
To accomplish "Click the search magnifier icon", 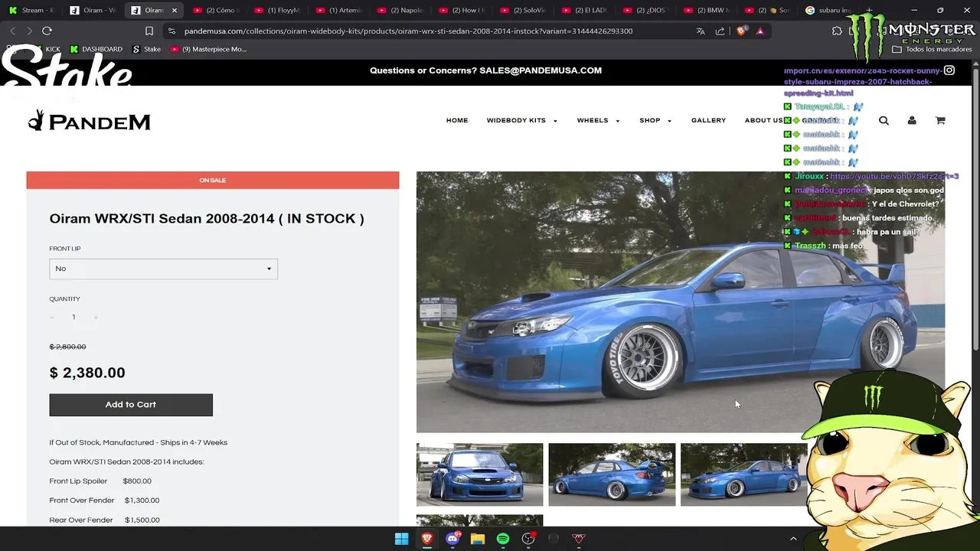I will coord(884,120).
